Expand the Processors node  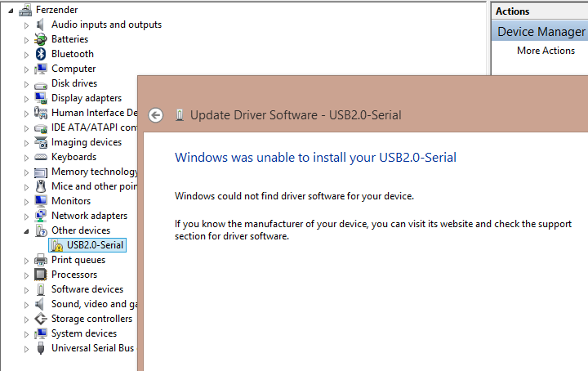(26, 275)
